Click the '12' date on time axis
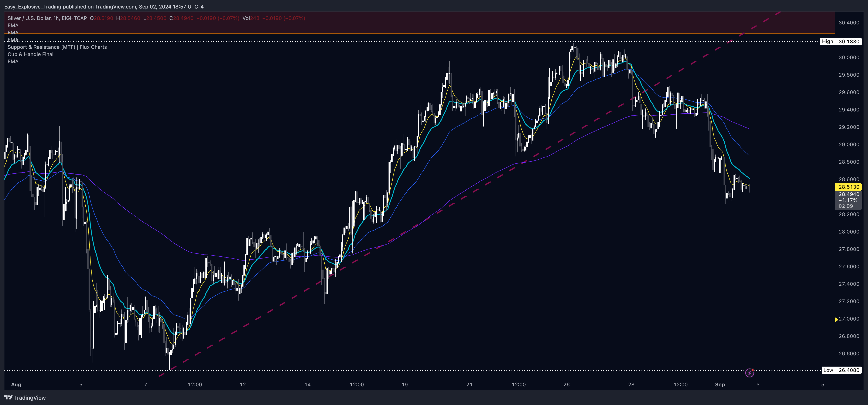The height and width of the screenshot is (405, 868). 243,384
